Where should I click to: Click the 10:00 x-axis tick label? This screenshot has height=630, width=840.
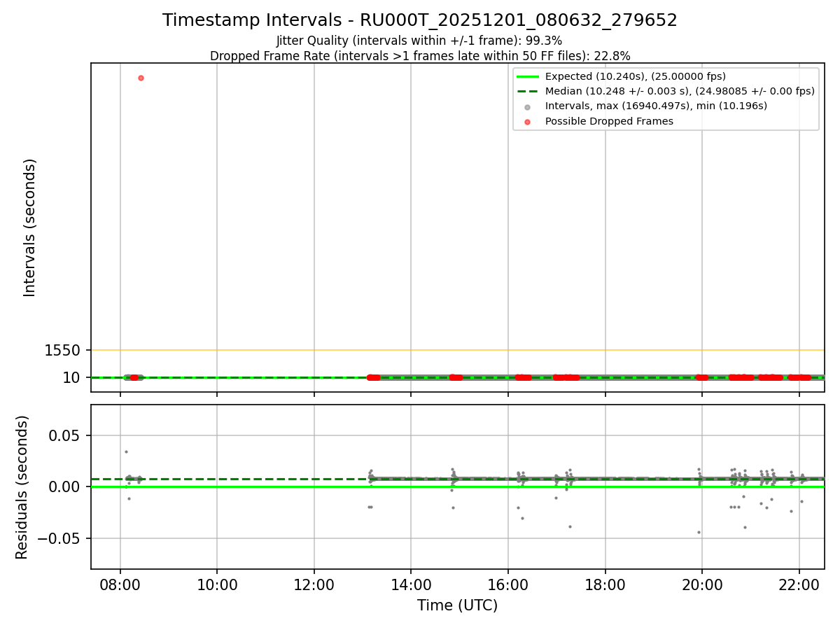click(x=217, y=584)
